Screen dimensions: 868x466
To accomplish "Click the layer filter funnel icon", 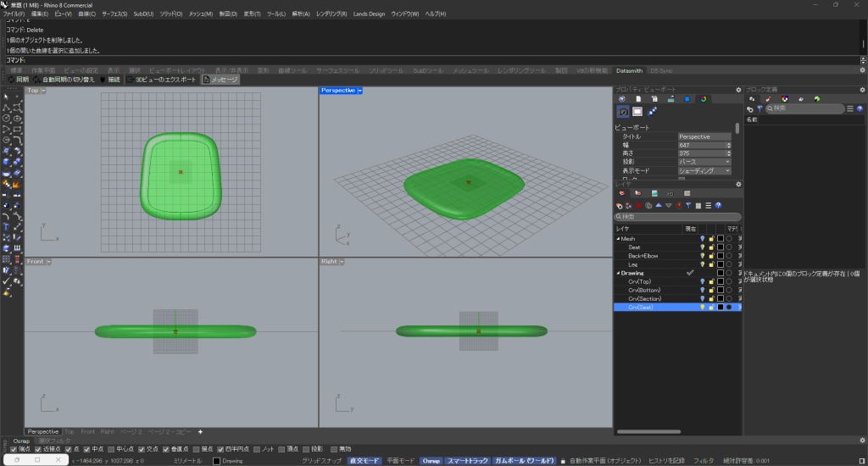I will tap(688, 205).
